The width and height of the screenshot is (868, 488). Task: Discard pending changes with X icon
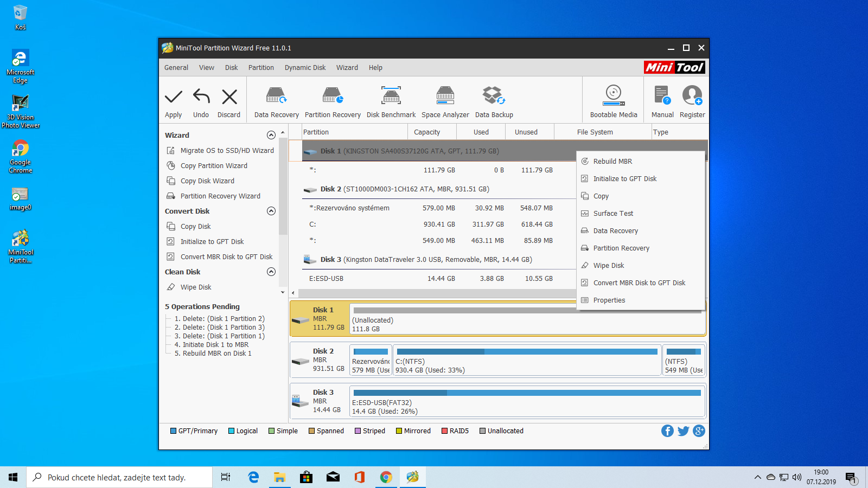point(229,97)
